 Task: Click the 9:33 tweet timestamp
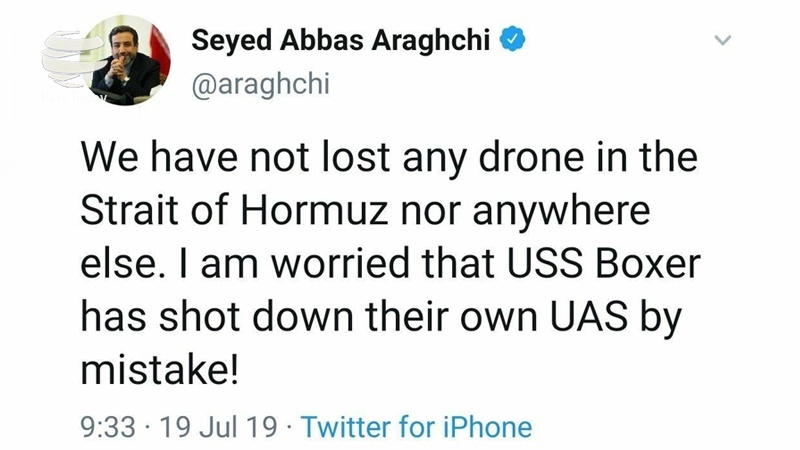click(105, 428)
